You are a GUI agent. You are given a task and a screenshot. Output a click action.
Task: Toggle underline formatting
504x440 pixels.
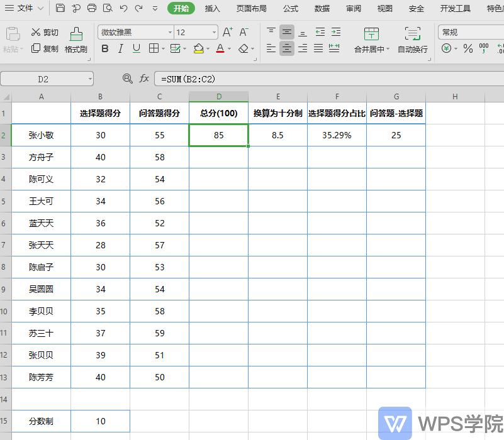136,50
